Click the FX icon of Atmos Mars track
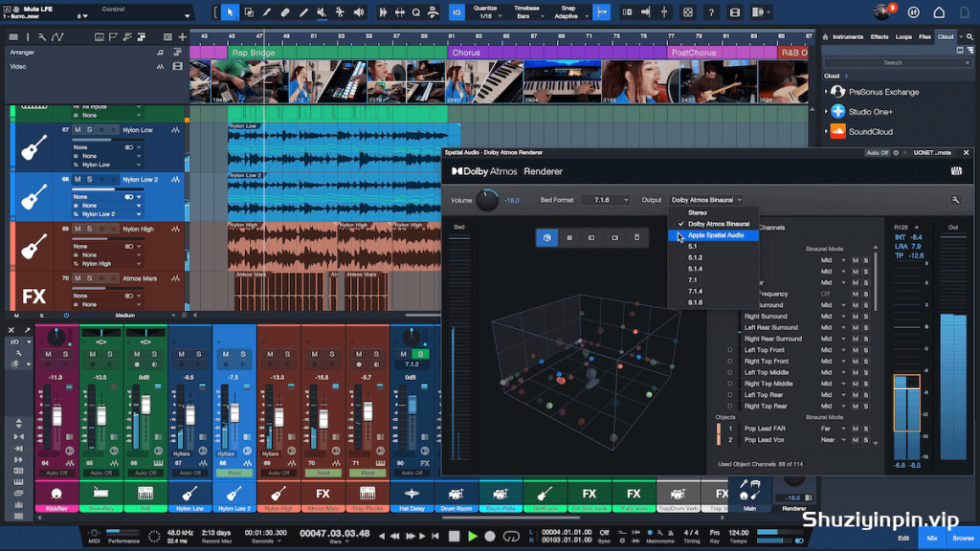The height and width of the screenshot is (551, 980). click(x=33, y=295)
